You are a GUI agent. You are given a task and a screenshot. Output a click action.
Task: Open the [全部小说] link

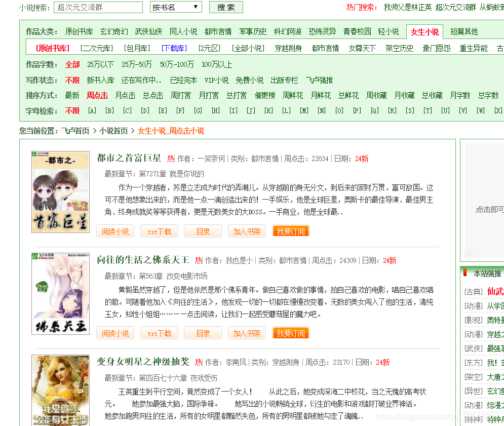coord(248,48)
